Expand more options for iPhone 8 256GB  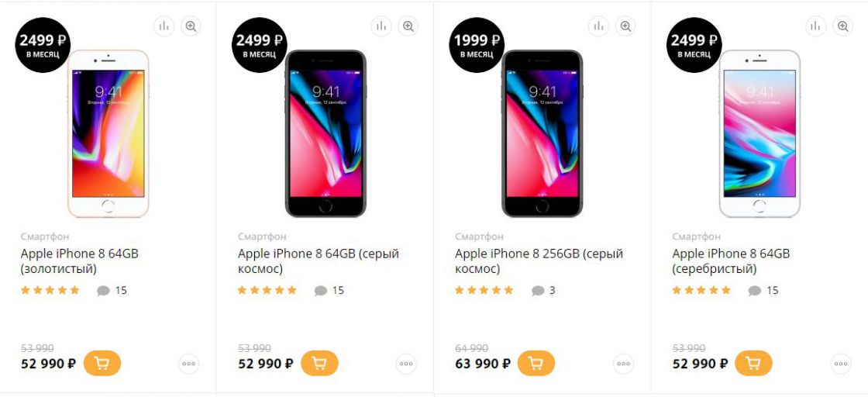(x=623, y=364)
